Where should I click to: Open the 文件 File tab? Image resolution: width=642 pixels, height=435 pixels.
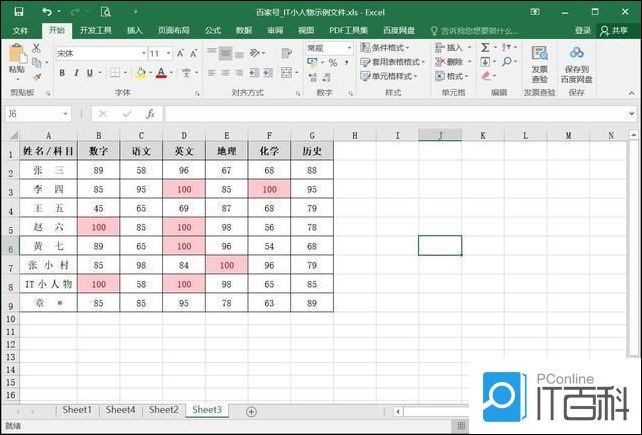coord(20,30)
